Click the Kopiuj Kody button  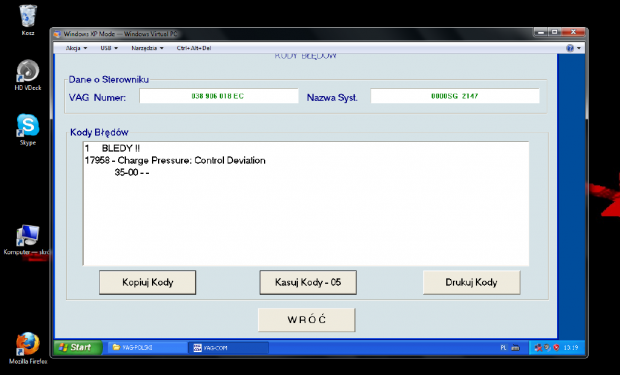point(147,282)
